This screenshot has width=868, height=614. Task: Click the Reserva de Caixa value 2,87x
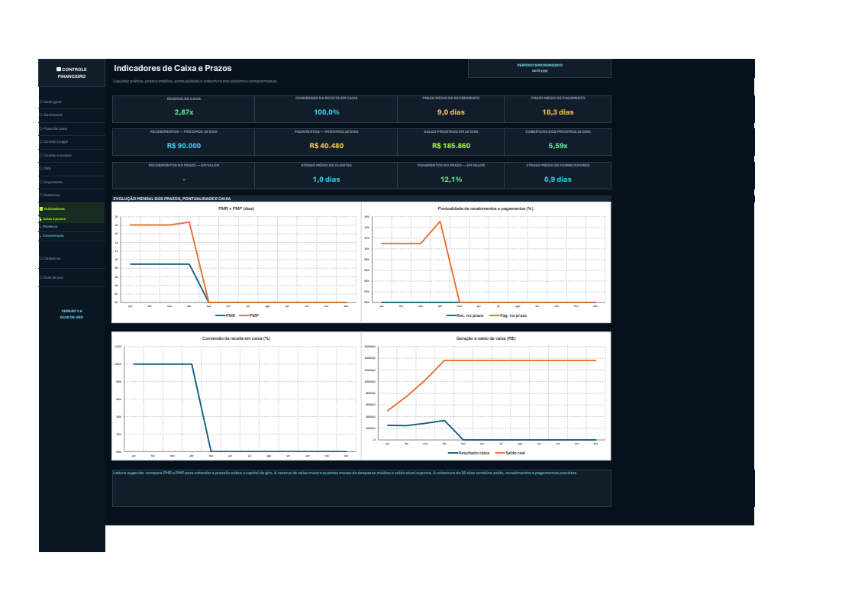click(184, 112)
